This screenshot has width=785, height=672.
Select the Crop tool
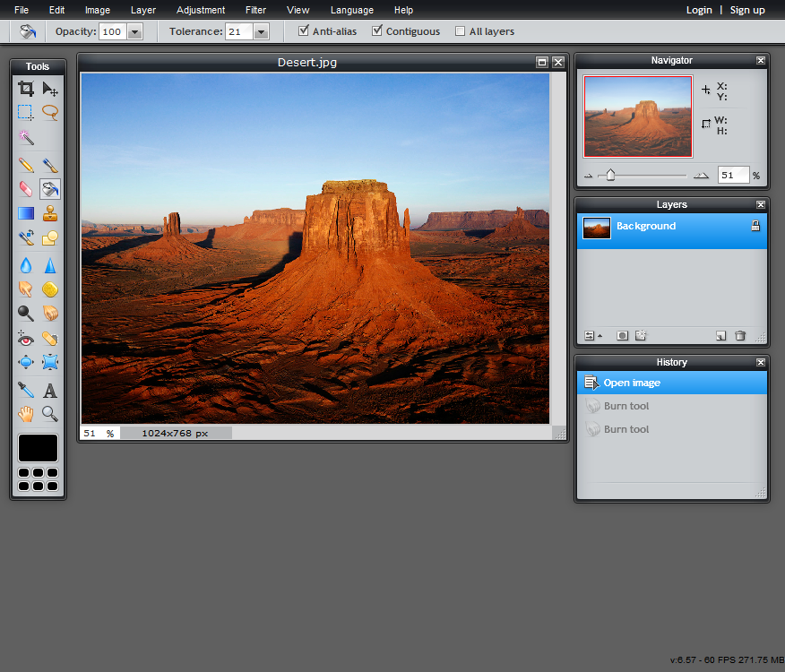(26, 89)
